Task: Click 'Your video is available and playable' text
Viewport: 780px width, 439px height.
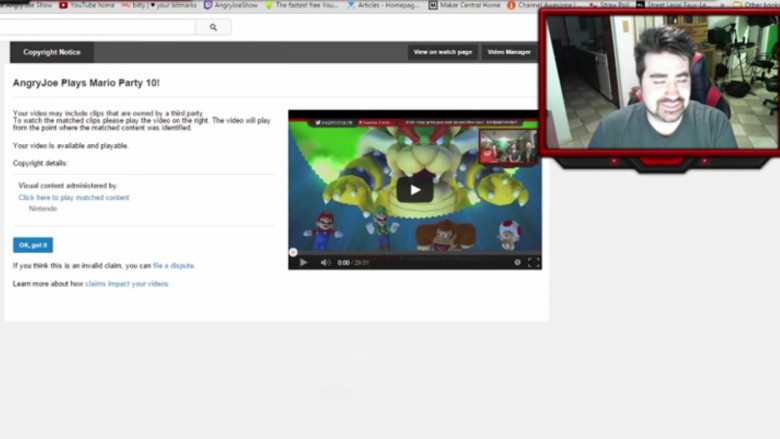Action: (71, 146)
